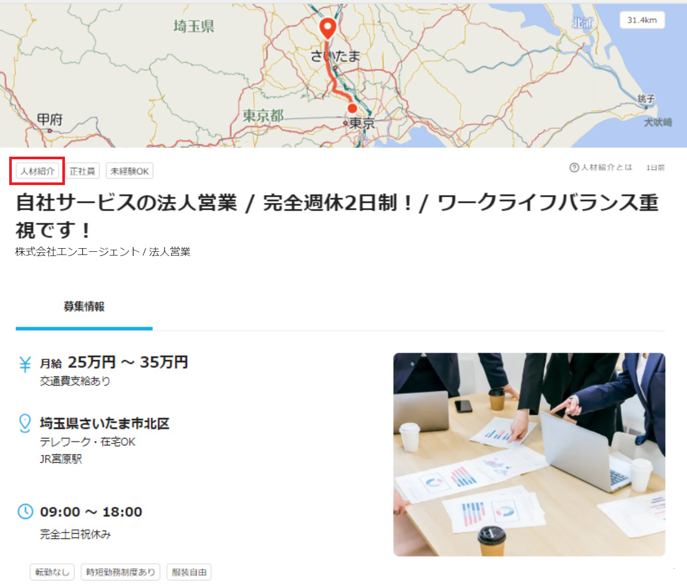Click the 時短勤務制度あり tag
Screen dimensions: 687x585
coord(120,572)
